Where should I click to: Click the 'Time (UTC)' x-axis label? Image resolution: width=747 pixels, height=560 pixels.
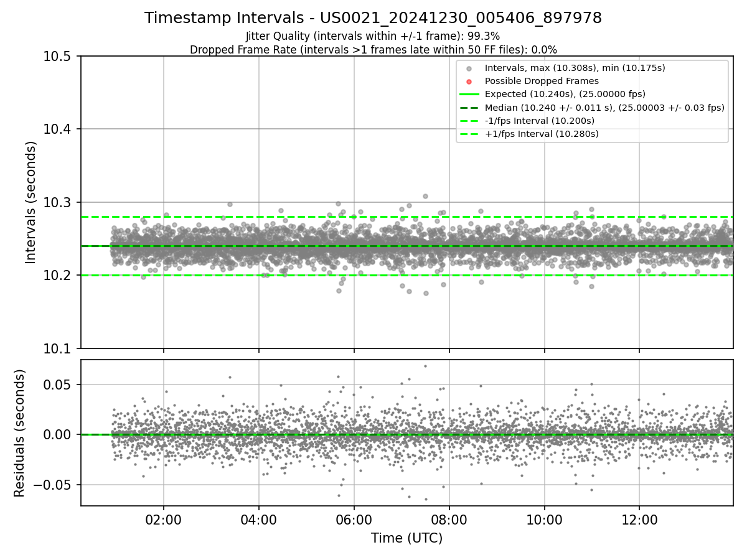click(406, 538)
